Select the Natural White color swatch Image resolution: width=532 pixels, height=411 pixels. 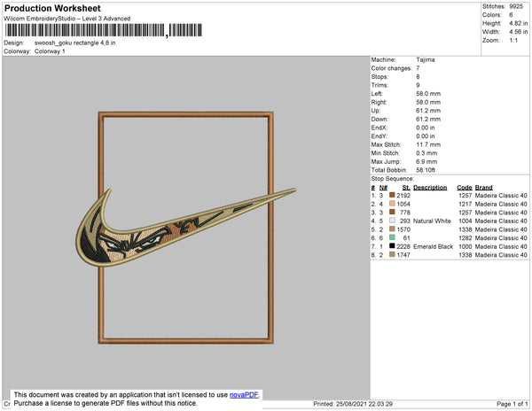point(392,221)
